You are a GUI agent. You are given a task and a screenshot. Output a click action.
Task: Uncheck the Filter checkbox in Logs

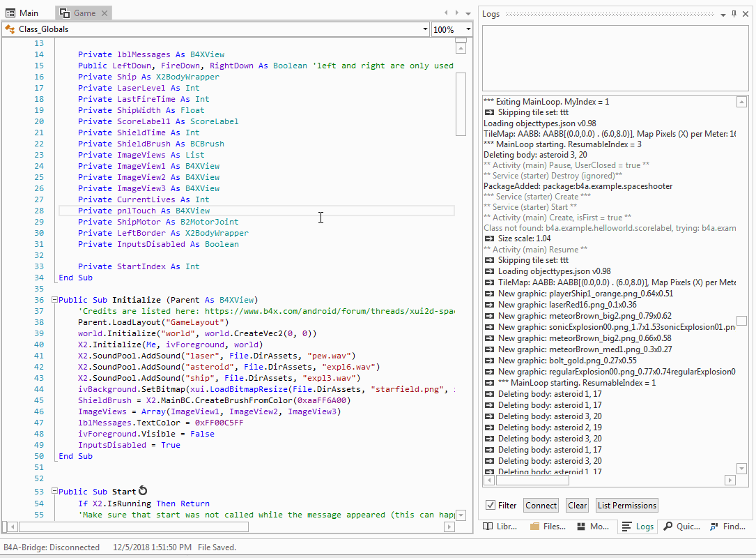(x=491, y=506)
